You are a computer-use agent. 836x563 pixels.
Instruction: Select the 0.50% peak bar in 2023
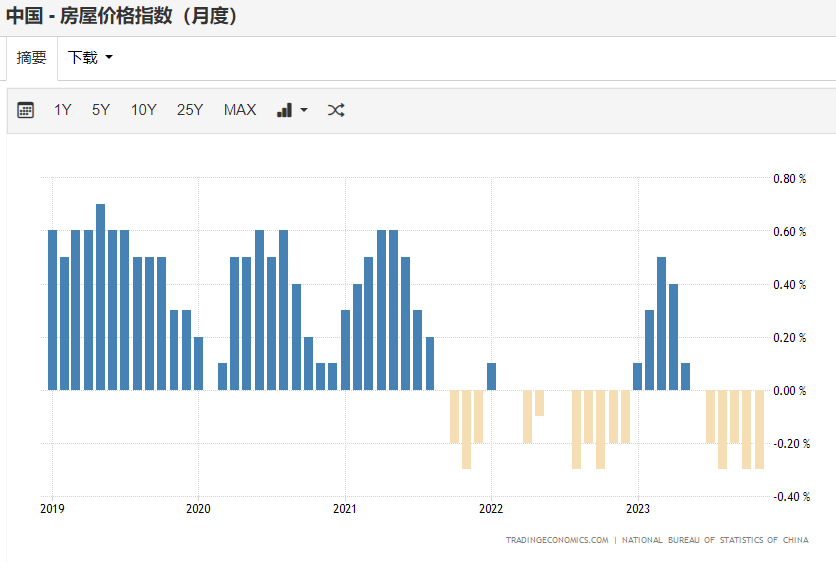point(662,323)
